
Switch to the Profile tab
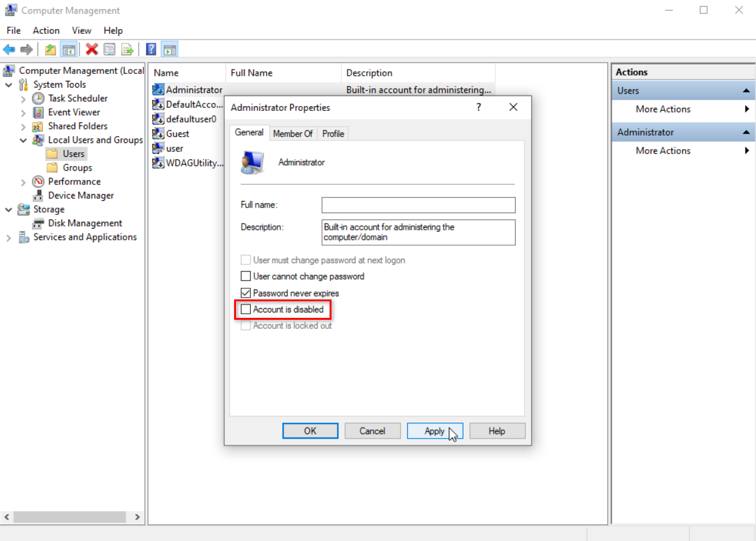[x=333, y=134]
